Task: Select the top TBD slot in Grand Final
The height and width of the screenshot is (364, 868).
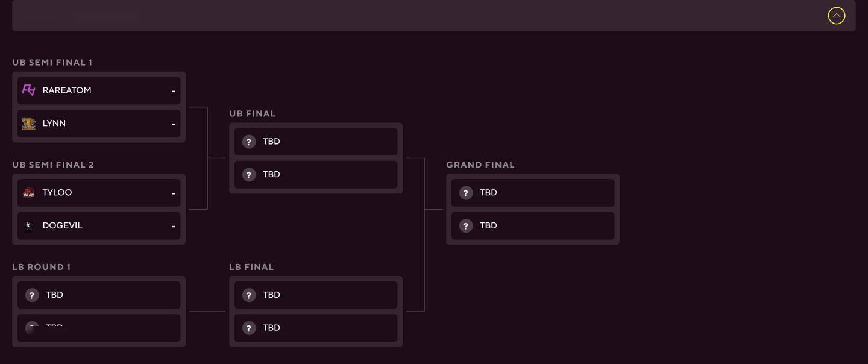Action: click(533, 193)
